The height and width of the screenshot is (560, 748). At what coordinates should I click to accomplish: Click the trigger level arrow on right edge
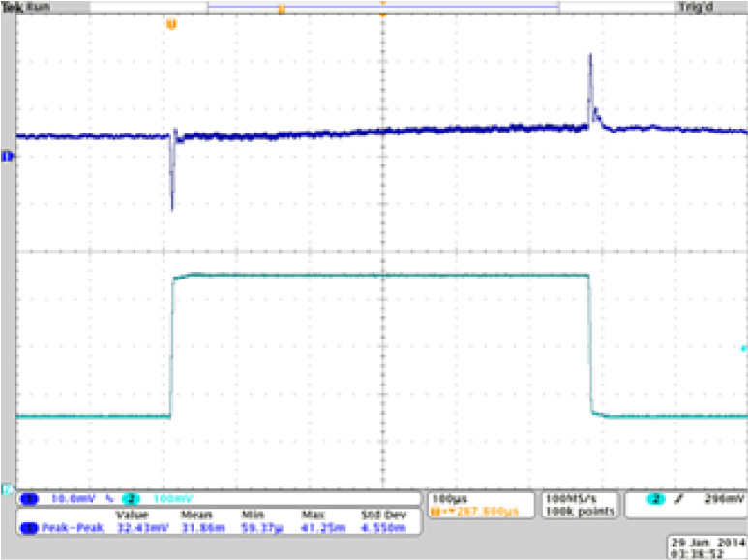[743, 348]
